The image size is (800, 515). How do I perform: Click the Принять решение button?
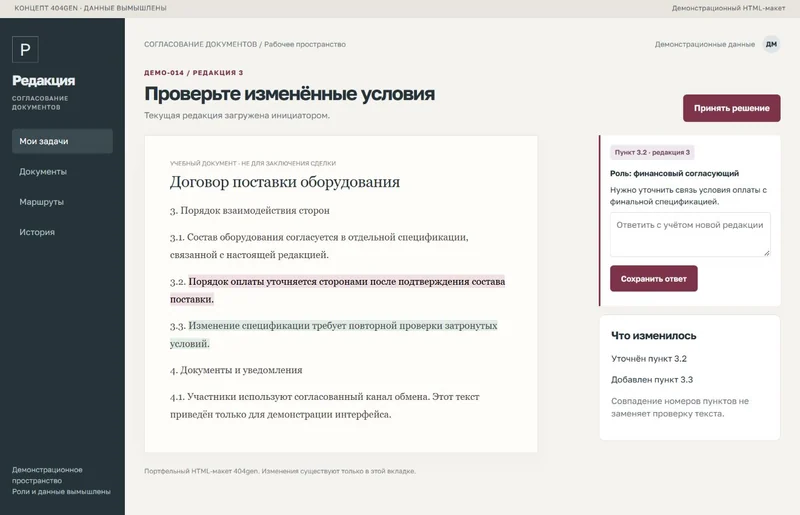point(731,108)
